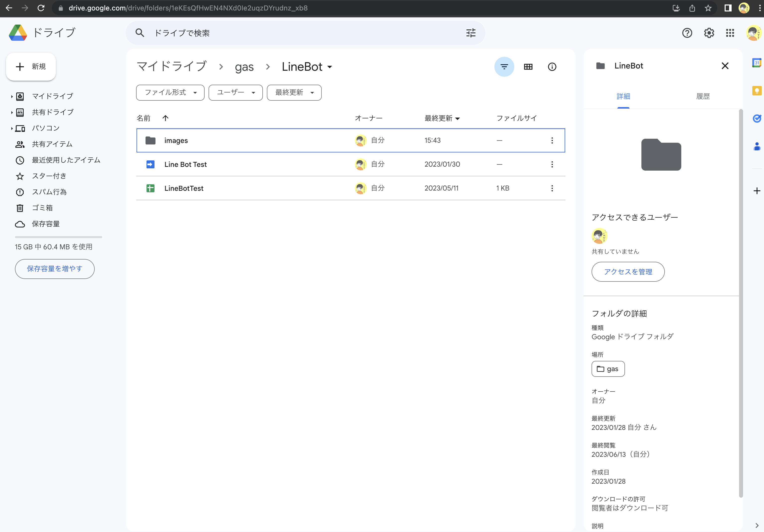This screenshot has width=764, height=532.
Task: Open Settings gear icon
Action: click(709, 33)
